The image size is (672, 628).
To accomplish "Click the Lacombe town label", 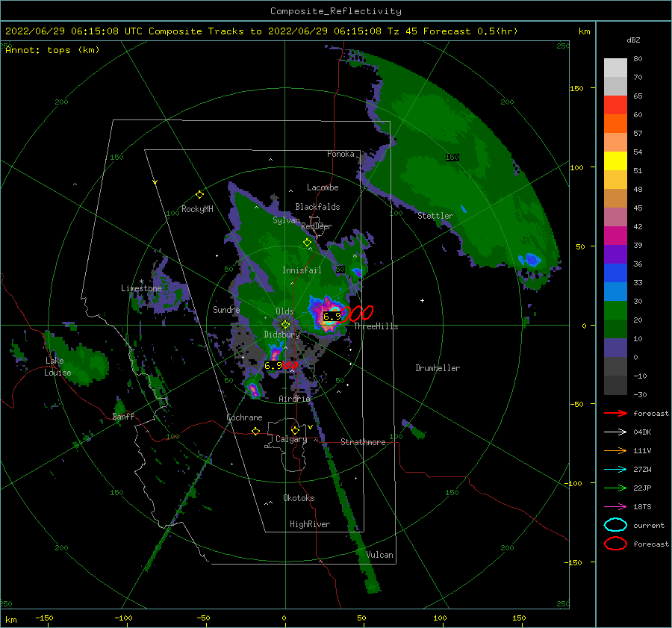I will (323, 187).
